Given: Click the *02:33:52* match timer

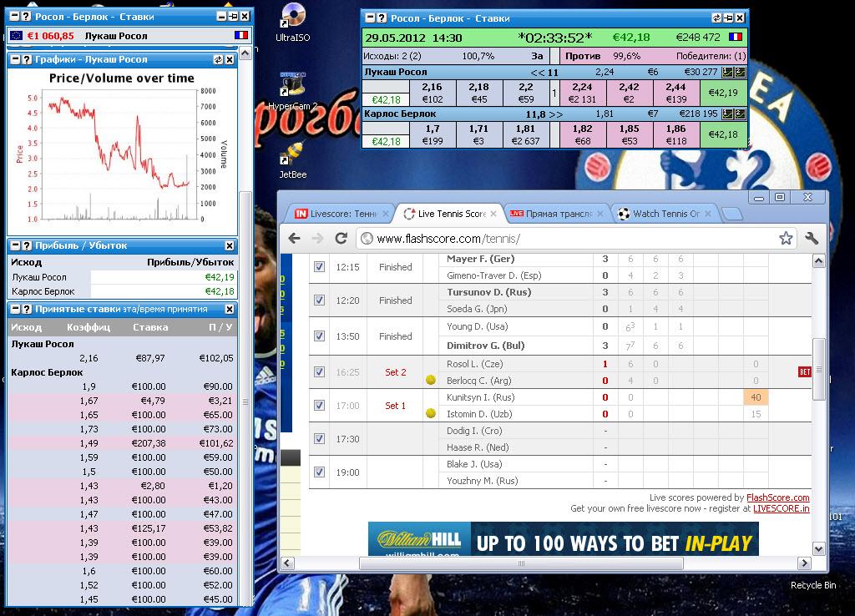Looking at the screenshot, I should coord(554,38).
